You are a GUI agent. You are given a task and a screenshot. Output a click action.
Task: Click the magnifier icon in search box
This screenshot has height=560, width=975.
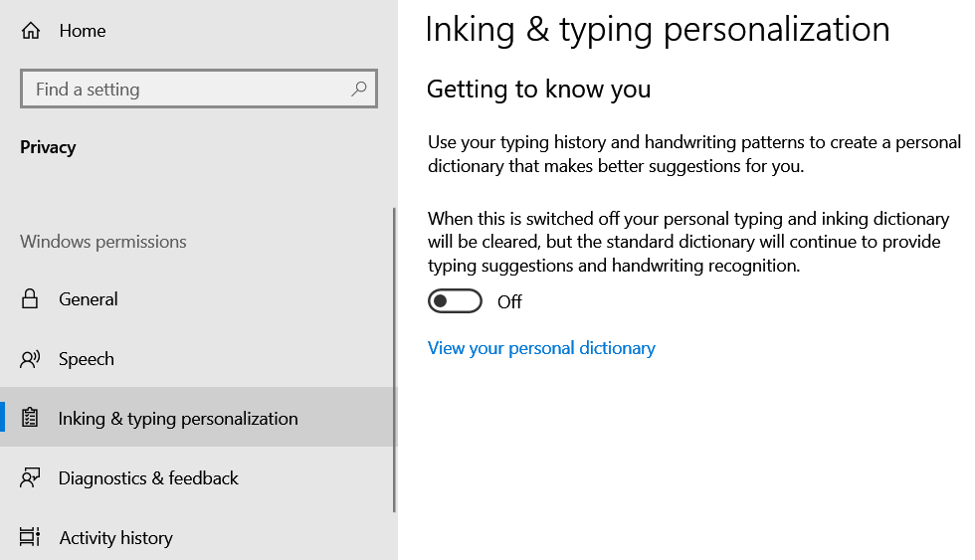pyautogui.click(x=359, y=89)
